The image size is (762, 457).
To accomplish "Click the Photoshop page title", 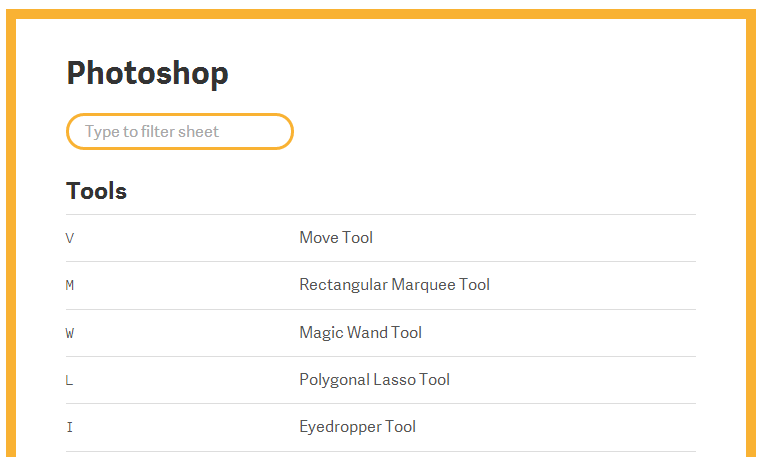I will click(147, 73).
